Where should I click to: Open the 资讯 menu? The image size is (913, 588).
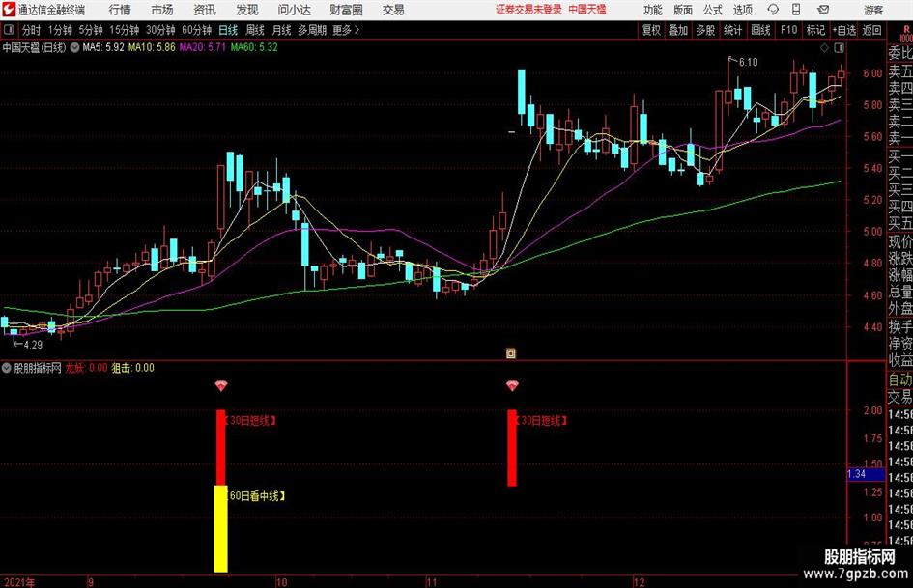205,10
